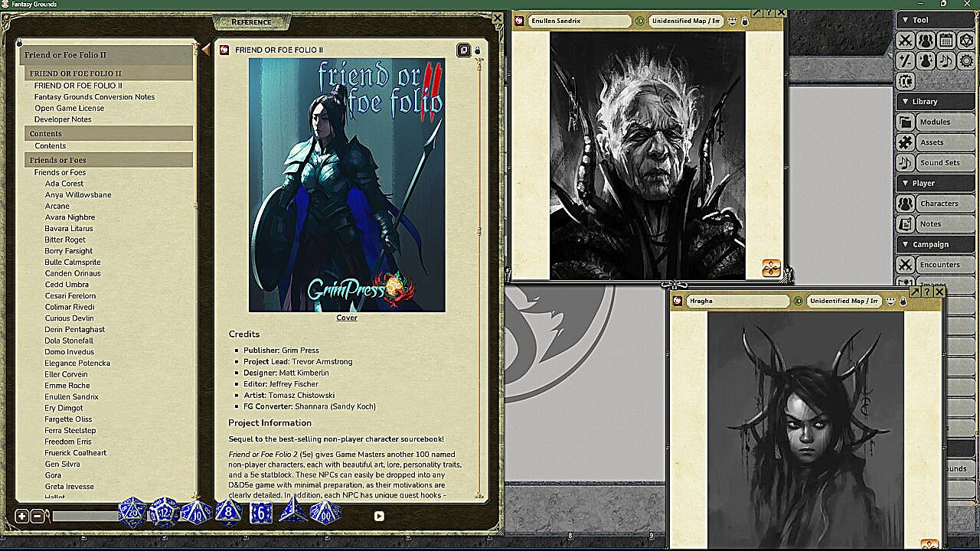Click the link icon beside Enullen Sandrix name
980x551 pixels.
(x=518, y=21)
